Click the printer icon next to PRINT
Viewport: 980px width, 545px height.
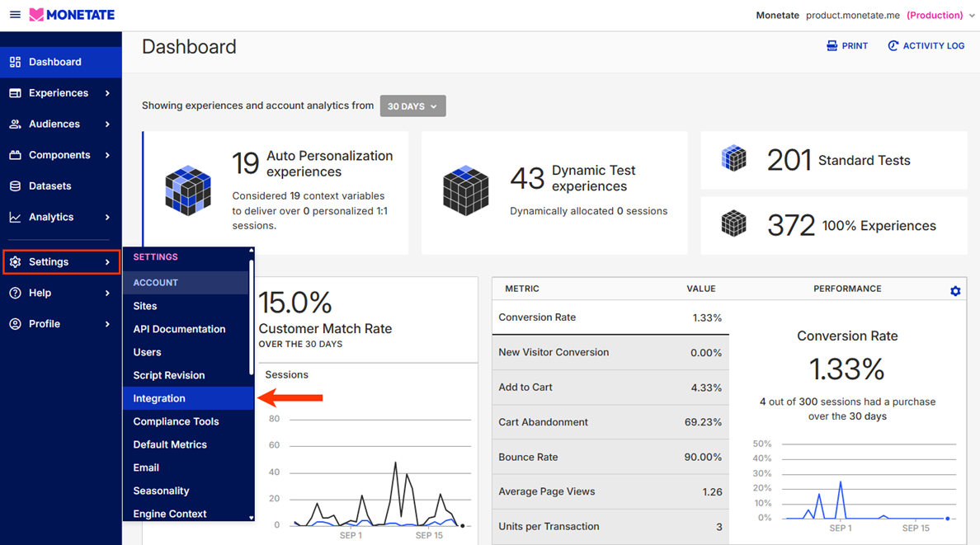point(832,45)
